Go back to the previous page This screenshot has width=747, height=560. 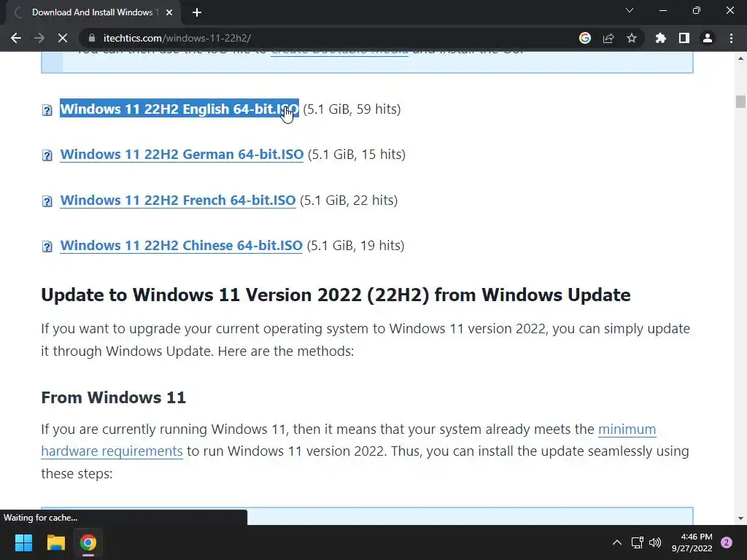click(16, 38)
